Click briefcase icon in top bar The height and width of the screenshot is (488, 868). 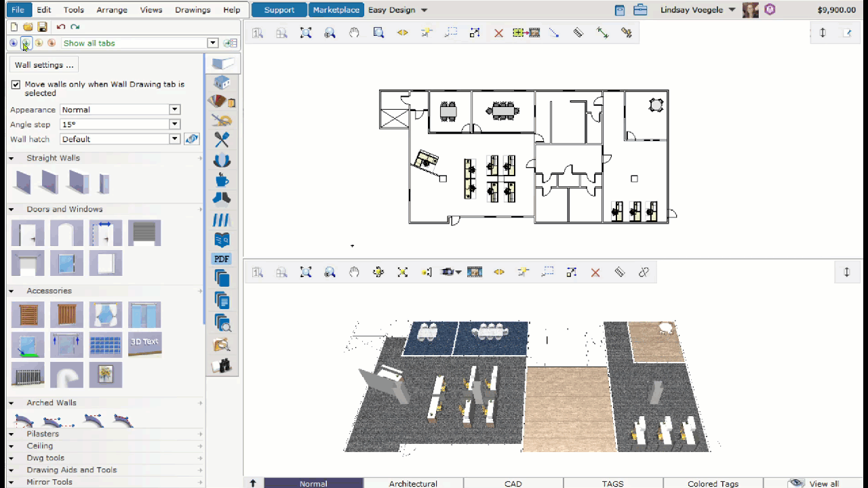click(x=639, y=10)
